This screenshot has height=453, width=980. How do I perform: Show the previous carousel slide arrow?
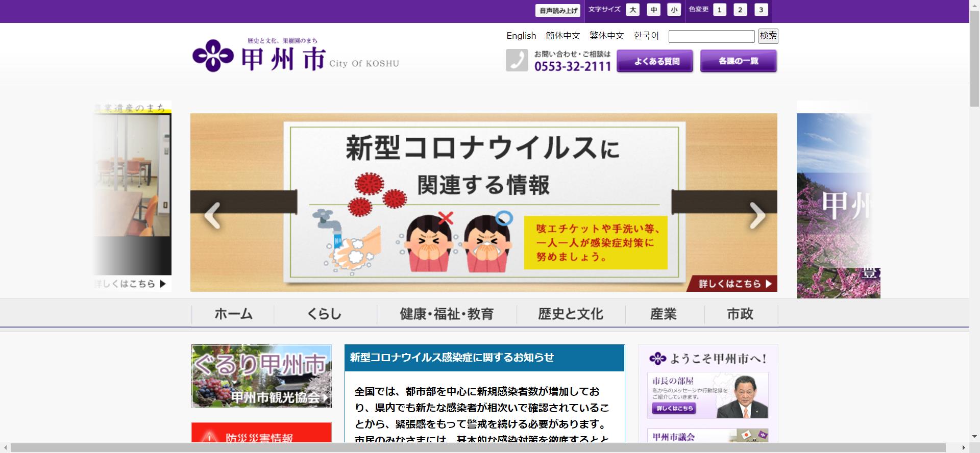212,215
